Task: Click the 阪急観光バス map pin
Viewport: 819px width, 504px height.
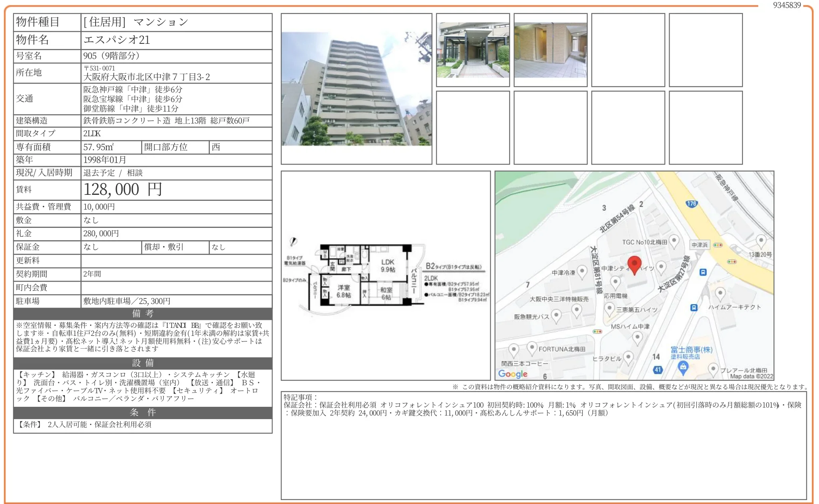Action: pos(556,316)
